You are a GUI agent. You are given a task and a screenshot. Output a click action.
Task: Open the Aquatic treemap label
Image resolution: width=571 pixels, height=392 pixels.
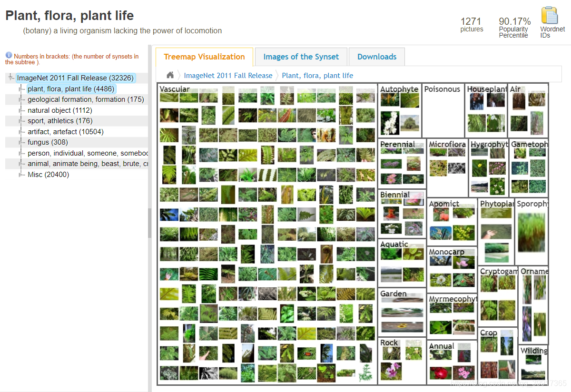click(394, 244)
